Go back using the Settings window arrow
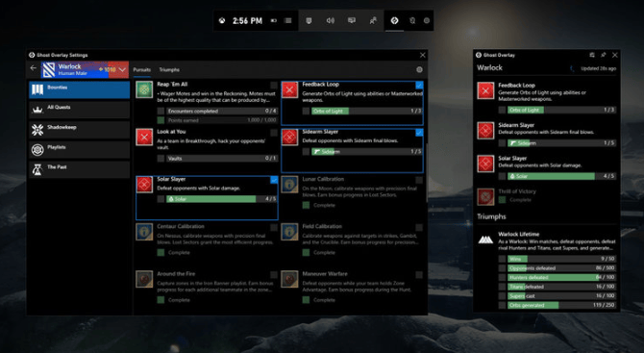Viewport: 644px width, 353px height. (x=34, y=68)
